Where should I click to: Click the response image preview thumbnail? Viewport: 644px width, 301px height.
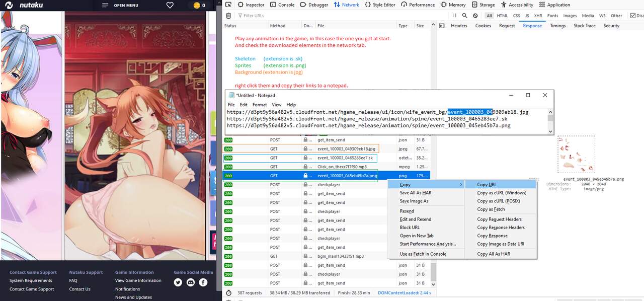click(x=577, y=154)
